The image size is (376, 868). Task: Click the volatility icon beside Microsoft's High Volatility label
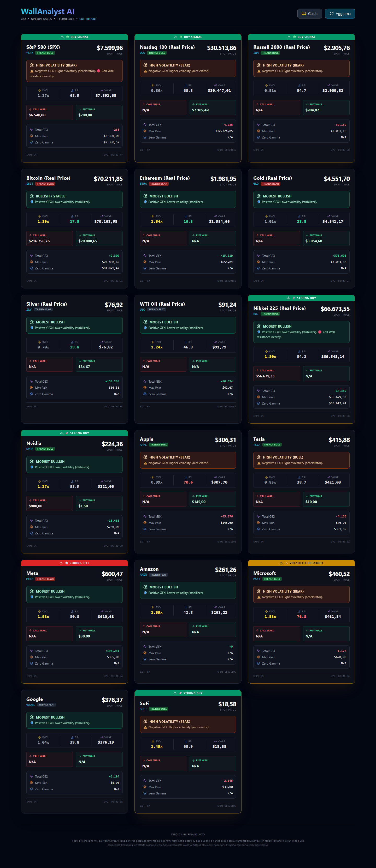(x=259, y=591)
